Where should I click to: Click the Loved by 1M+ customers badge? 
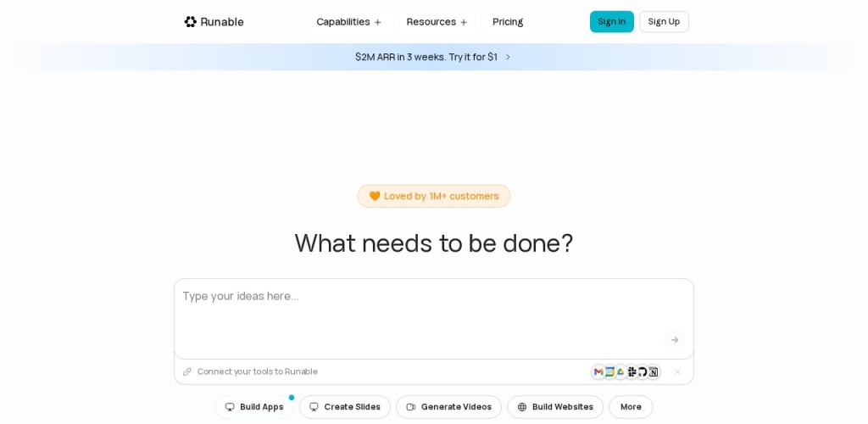tap(434, 196)
